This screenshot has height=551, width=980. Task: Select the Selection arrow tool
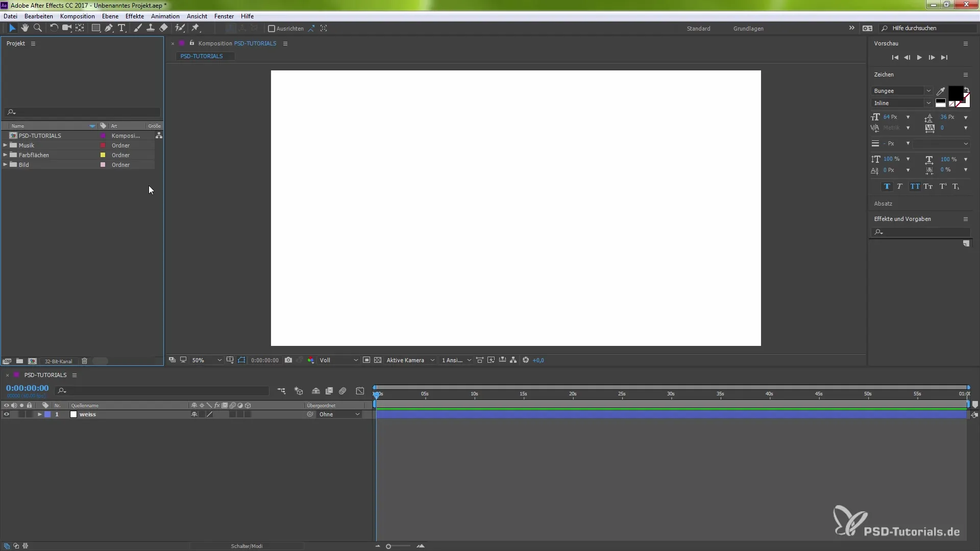[12, 28]
